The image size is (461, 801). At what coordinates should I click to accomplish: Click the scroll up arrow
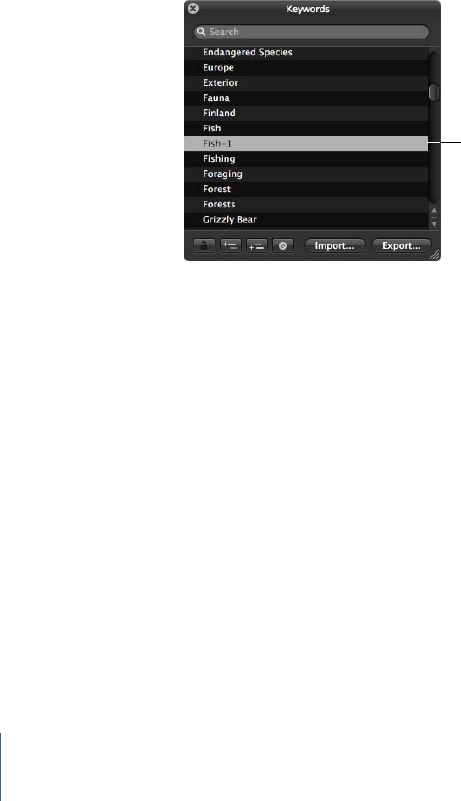[x=434, y=210]
